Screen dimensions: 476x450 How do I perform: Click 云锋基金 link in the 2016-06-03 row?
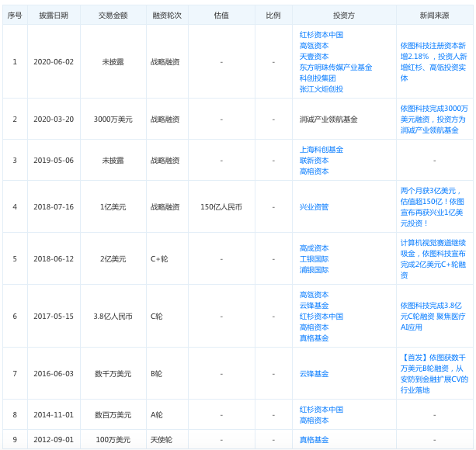[314, 374]
